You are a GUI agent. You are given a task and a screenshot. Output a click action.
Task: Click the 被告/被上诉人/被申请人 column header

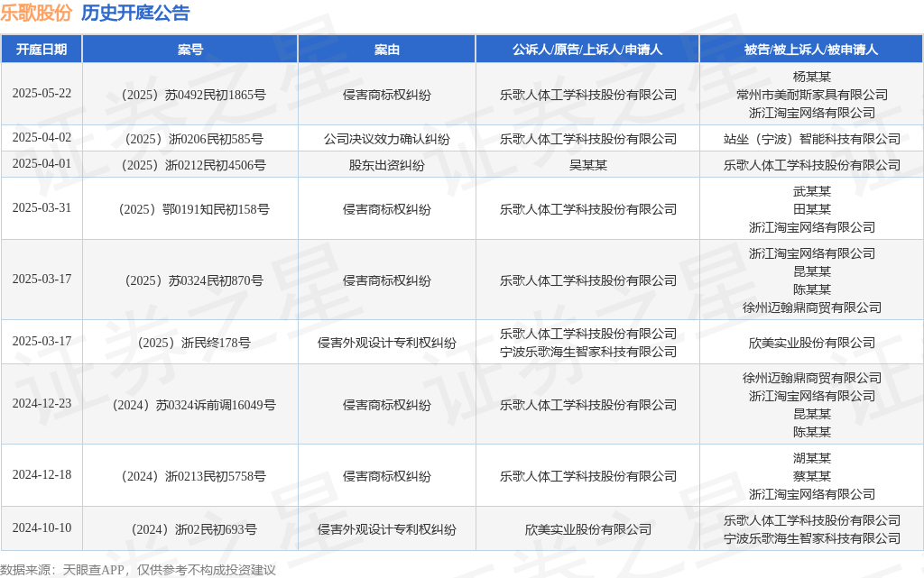(811, 50)
